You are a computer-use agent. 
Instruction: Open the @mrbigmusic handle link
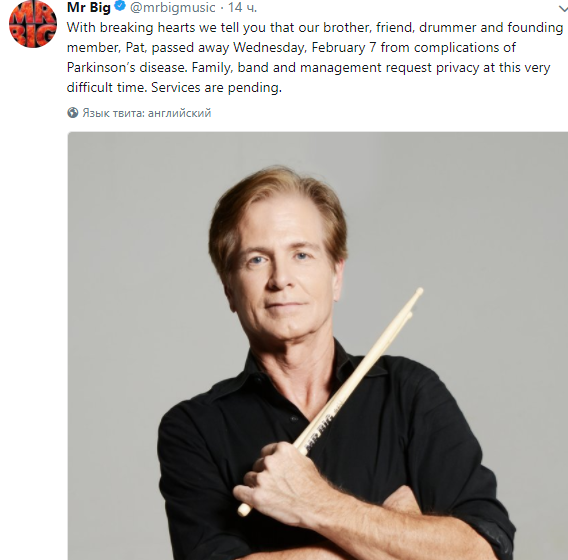click(172, 7)
